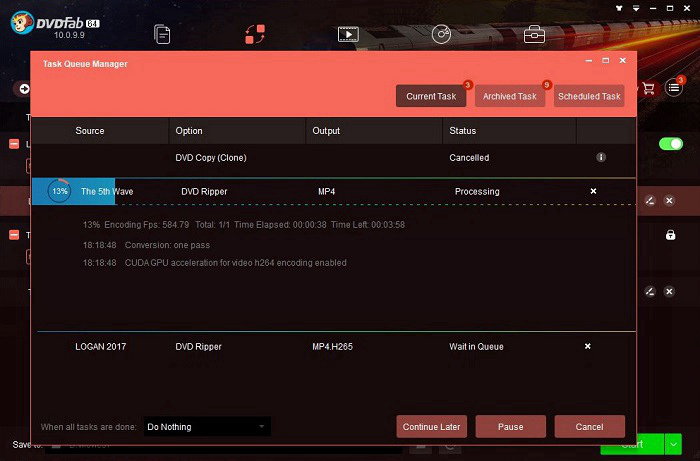This screenshot has height=461, width=700.
Task: Switch to Scheduled Task tab
Action: [x=589, y=96]
